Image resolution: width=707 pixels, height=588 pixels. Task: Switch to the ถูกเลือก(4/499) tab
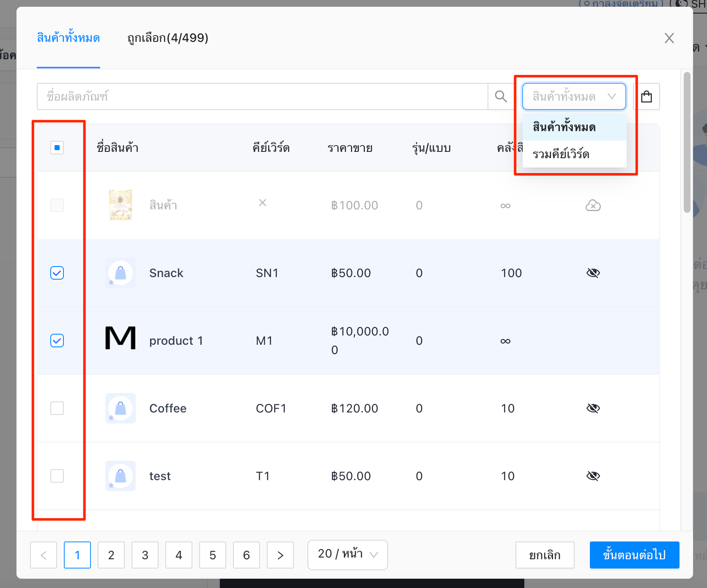pos(168,38)
